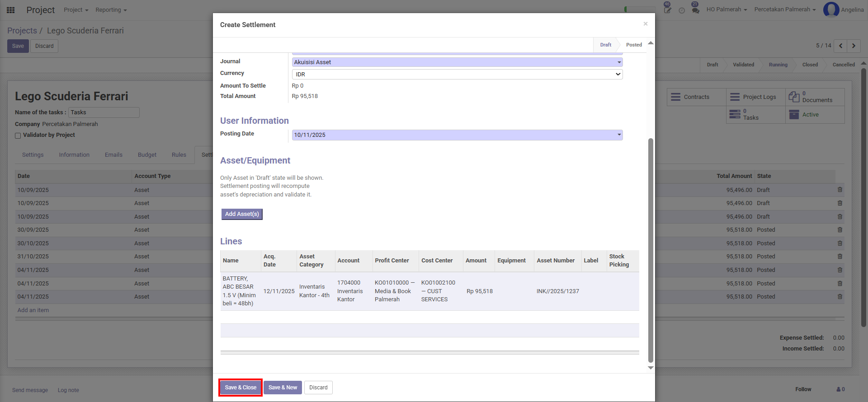Expand the Journal dropdown

(619, 62)
